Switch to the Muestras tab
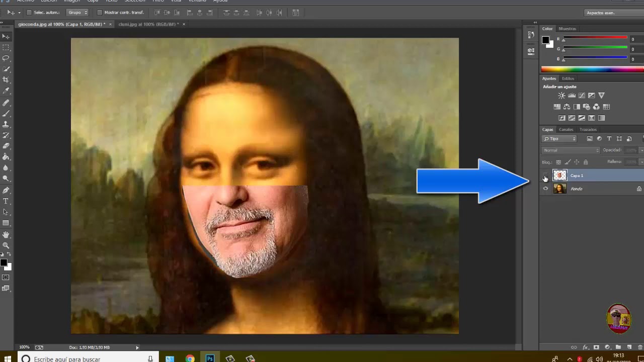The height and width of the screenshot is (362, 644). point(568,29)
